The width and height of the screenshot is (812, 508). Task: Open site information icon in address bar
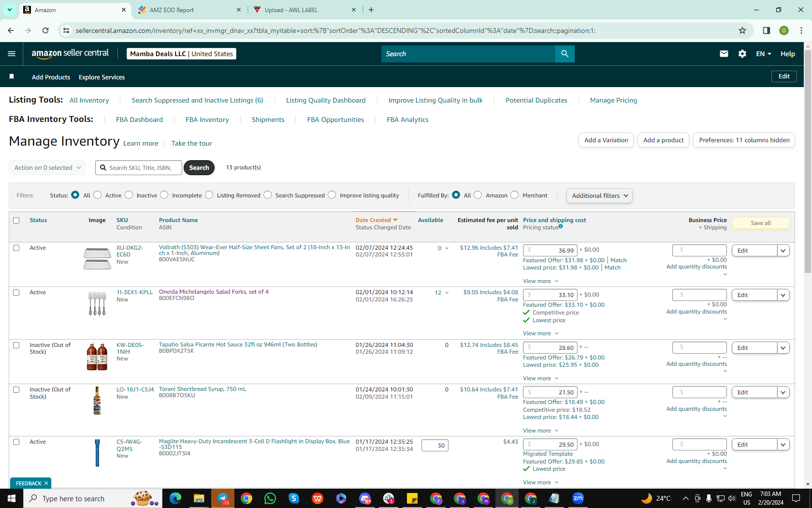[x=66, y=30]
